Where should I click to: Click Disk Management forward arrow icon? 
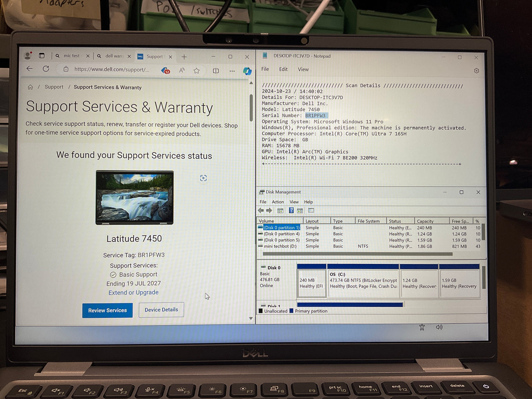[269, 211]
